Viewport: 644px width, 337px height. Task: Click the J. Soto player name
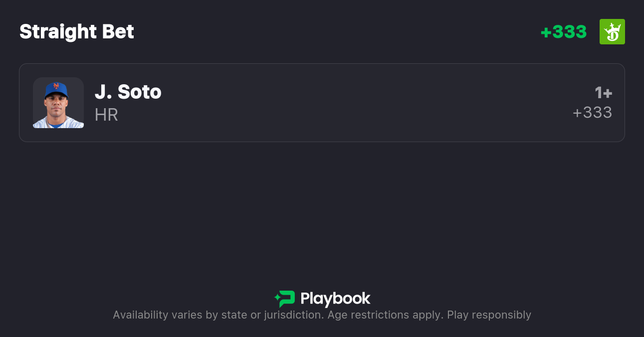click(128, 92)
